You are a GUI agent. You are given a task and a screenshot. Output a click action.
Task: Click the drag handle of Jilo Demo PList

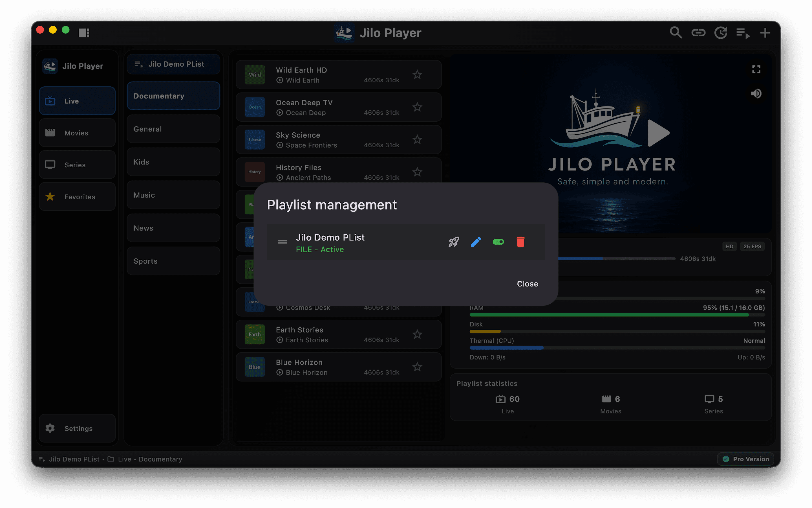(283, 242)
